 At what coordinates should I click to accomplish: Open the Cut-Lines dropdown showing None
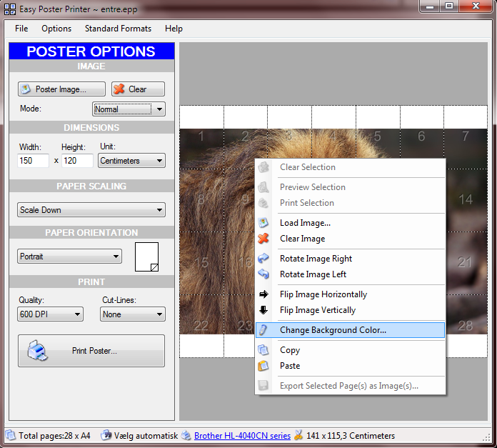(133, 314)
